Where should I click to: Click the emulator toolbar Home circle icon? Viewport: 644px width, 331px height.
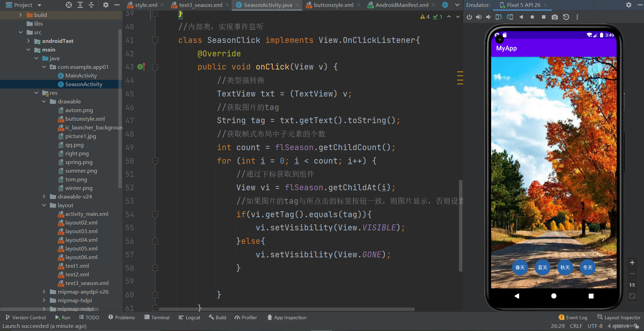pyautogui.click(x=532, y=17)
